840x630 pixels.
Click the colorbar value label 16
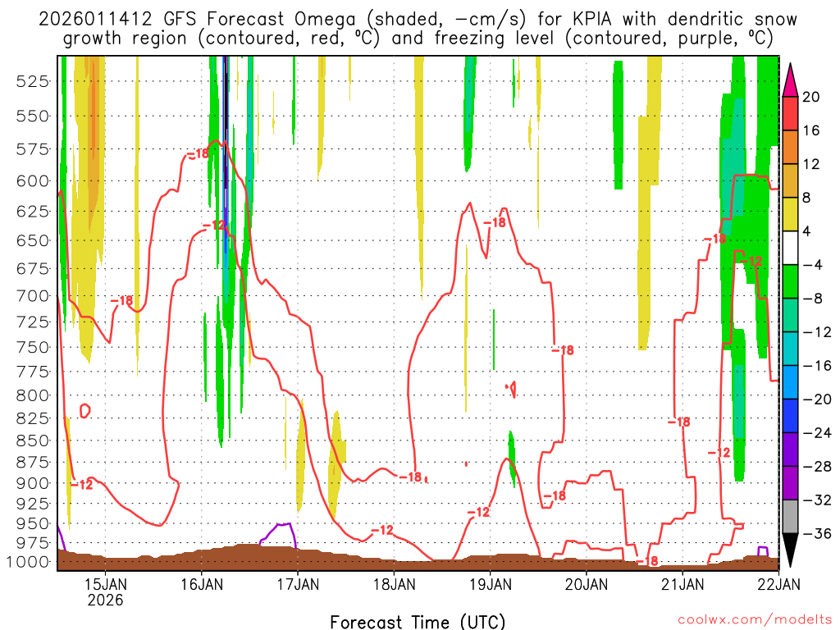[810, 130]
